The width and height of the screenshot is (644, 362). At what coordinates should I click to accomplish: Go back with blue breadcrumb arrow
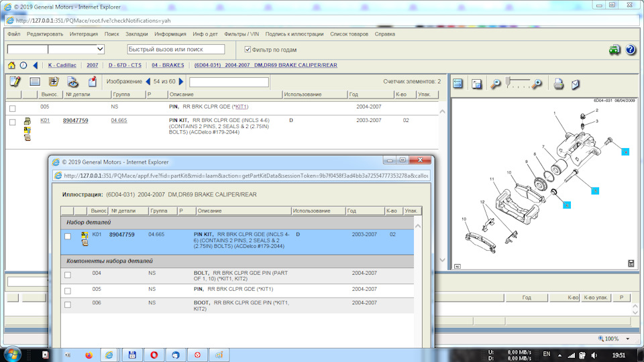coord(36,65)
